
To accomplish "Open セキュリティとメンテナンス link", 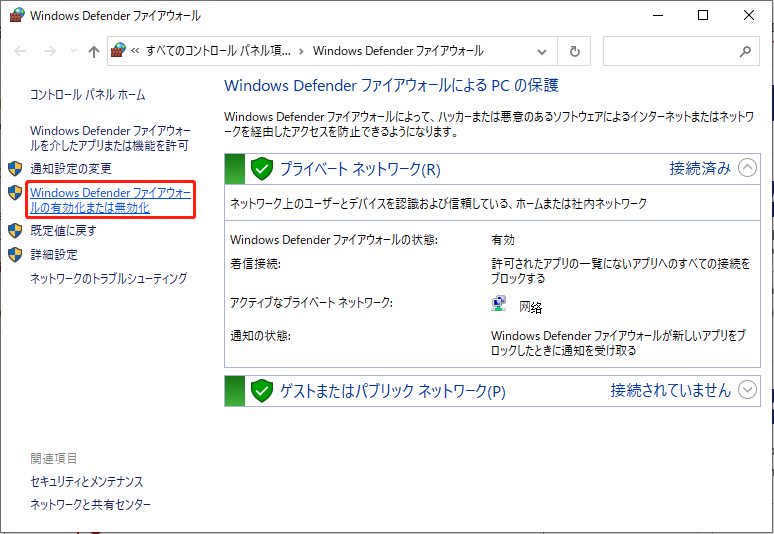I will click(86, 481).
